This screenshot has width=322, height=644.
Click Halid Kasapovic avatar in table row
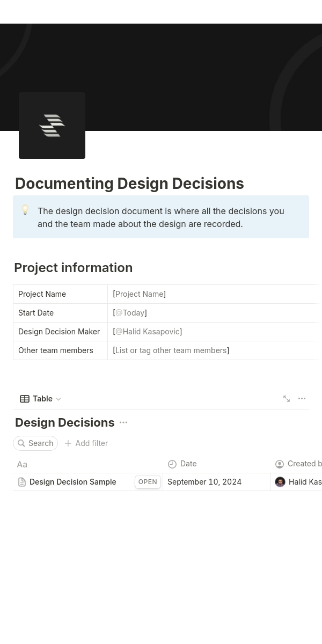(280, 482)
